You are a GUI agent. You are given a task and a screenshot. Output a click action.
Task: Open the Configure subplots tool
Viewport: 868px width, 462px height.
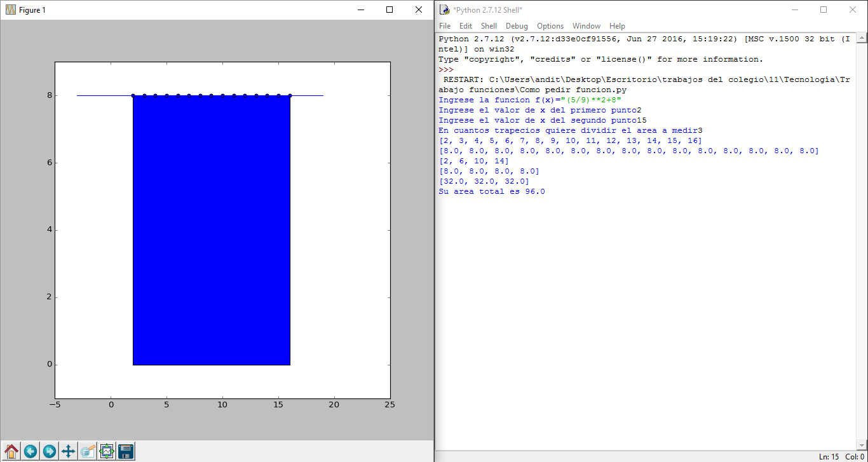click(107, 451)
